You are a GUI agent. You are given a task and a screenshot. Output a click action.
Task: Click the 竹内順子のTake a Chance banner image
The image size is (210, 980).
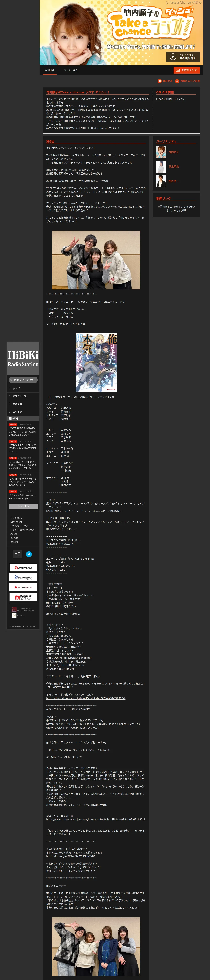121,33
